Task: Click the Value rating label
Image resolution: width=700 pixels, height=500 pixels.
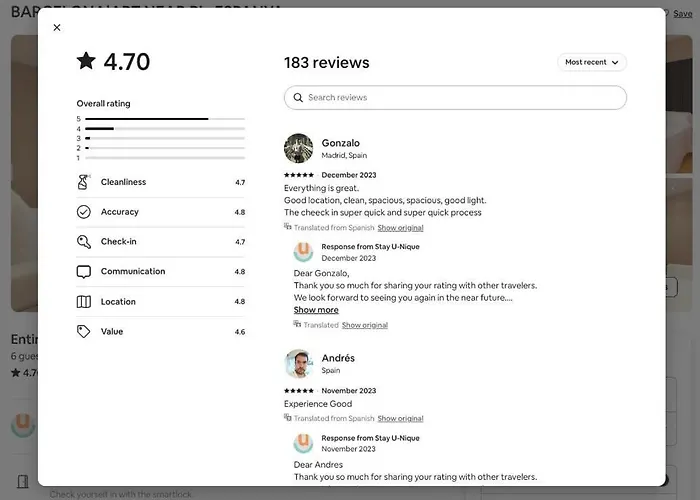Action: (x=112, y=331)
